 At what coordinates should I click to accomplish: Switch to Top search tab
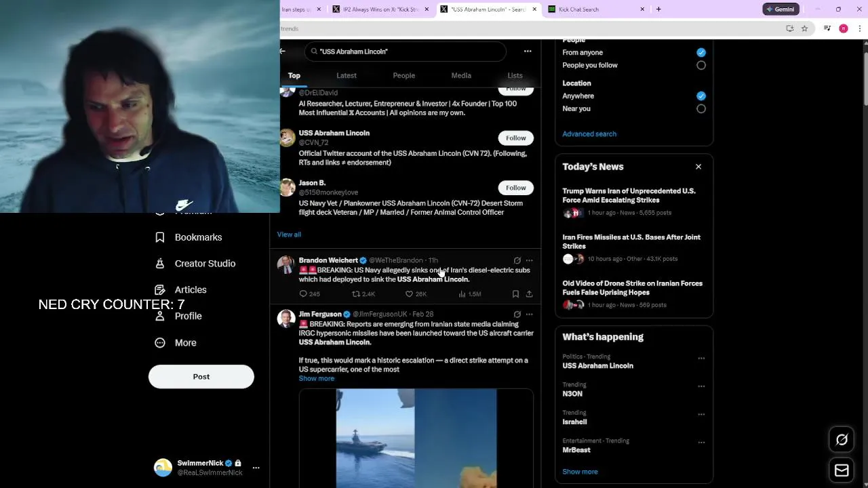pyautogui.click(x=294, y=75)
